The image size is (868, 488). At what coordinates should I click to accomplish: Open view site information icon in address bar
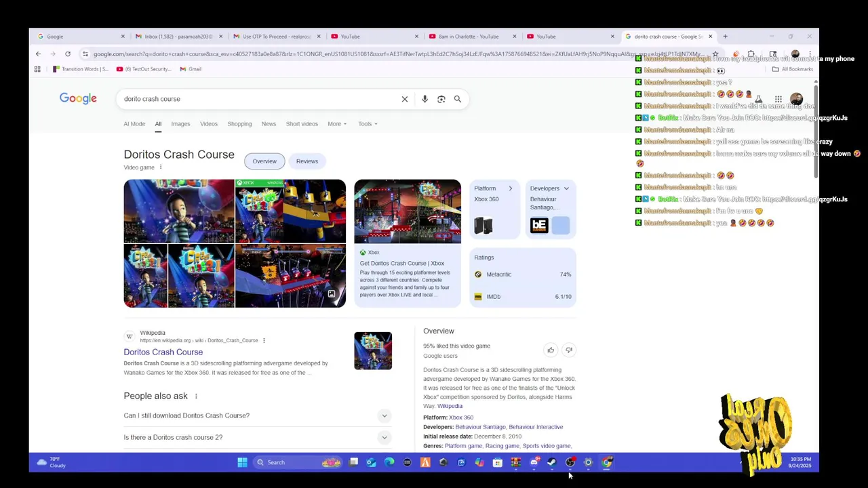pos(85,54)
